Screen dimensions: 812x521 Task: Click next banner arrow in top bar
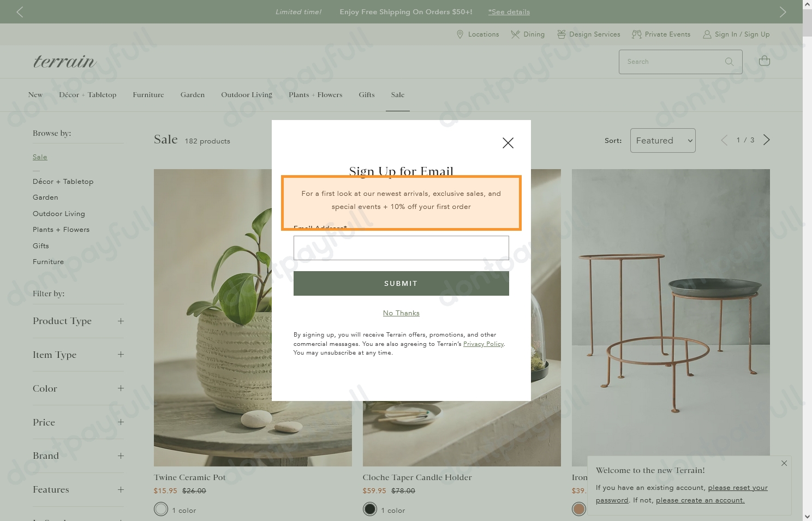pyautogui.click(x=783, y=12)
